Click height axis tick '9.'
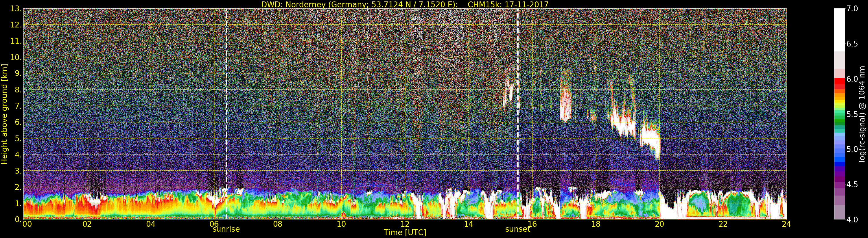Viewport: 868px width, 238px height. (x=19, y=73)
